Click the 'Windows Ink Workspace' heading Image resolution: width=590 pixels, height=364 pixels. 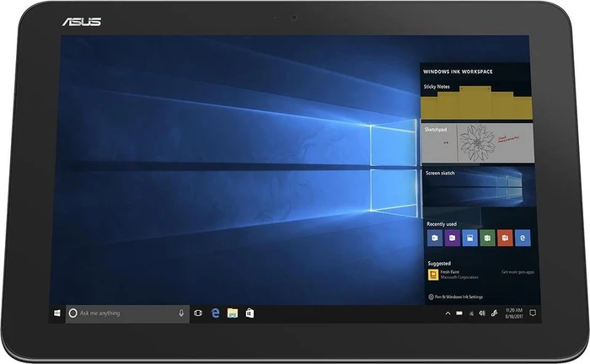pyautogui.click(x=458, y=72)
